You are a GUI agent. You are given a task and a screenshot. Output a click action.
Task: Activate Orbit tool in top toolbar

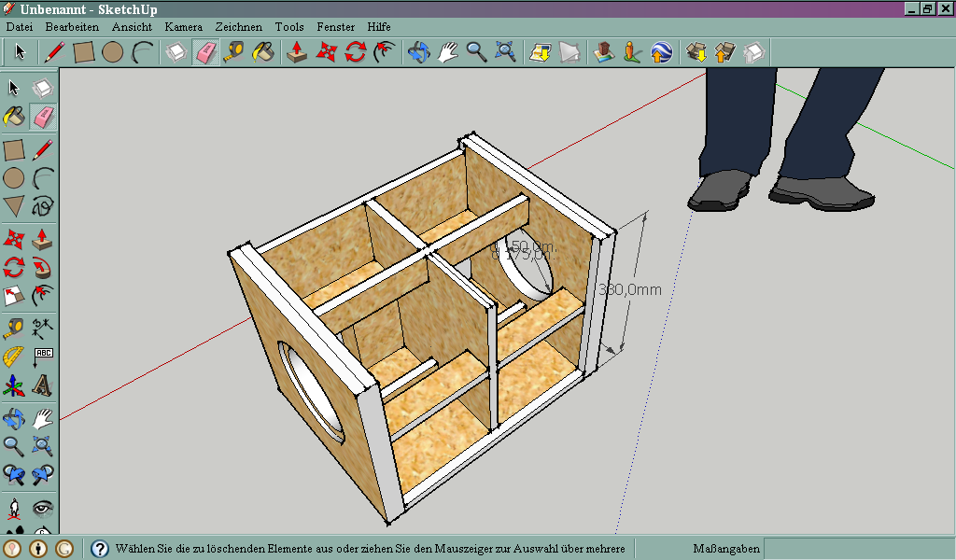[418, 52]
